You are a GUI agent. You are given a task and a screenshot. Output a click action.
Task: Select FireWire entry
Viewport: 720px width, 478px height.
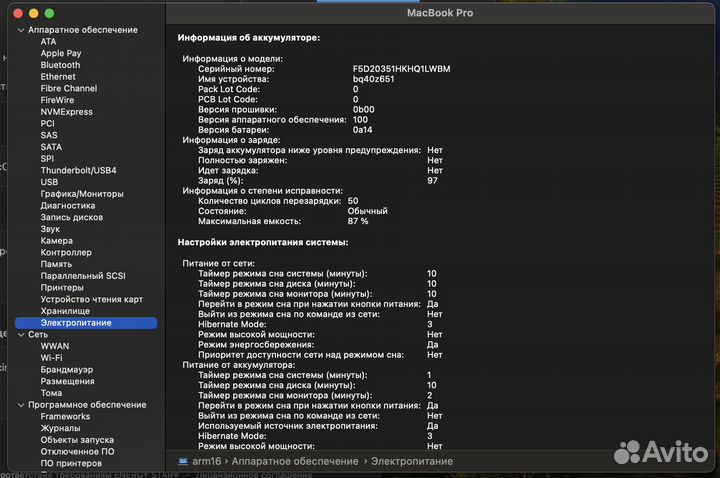(57, 100)
